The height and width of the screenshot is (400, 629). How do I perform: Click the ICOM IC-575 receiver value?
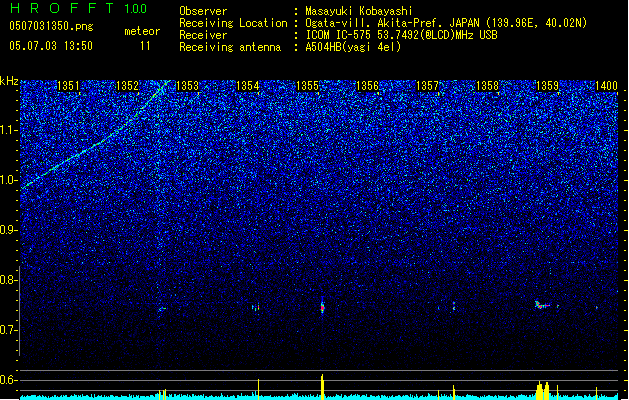click(401, 35)
